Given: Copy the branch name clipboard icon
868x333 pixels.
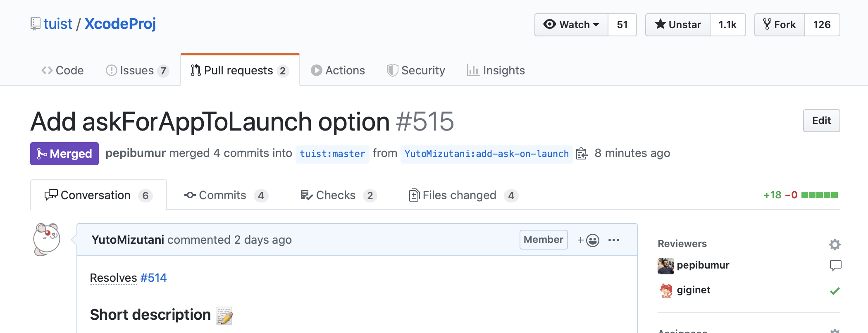Looking at the screenshot, I should point(582,154).
